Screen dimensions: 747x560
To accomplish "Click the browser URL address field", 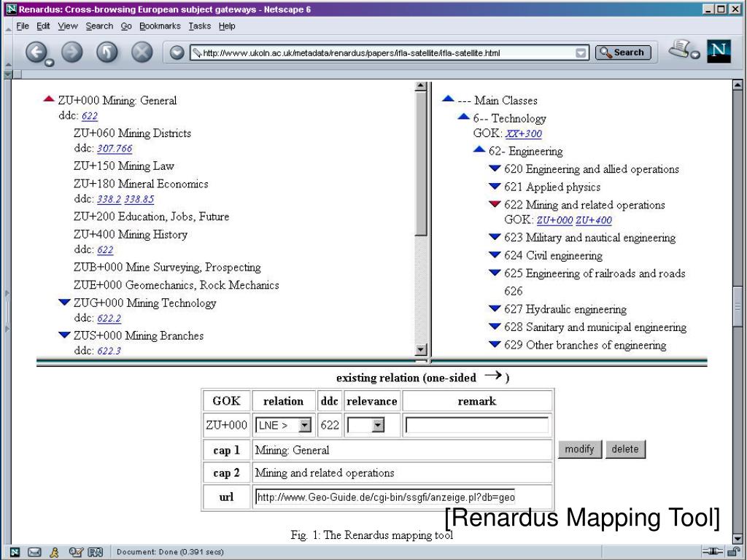I will [388, 52].
